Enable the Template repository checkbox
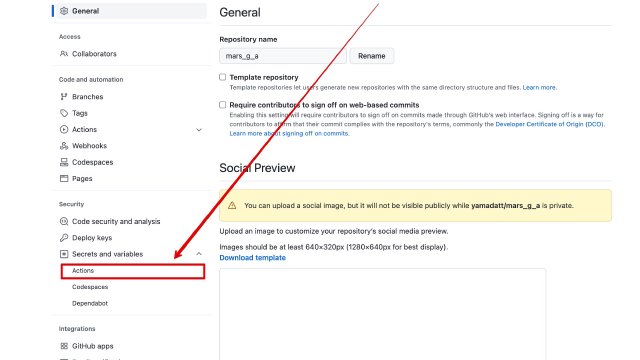Screen dimensions: 640x360 coord(222,77)
